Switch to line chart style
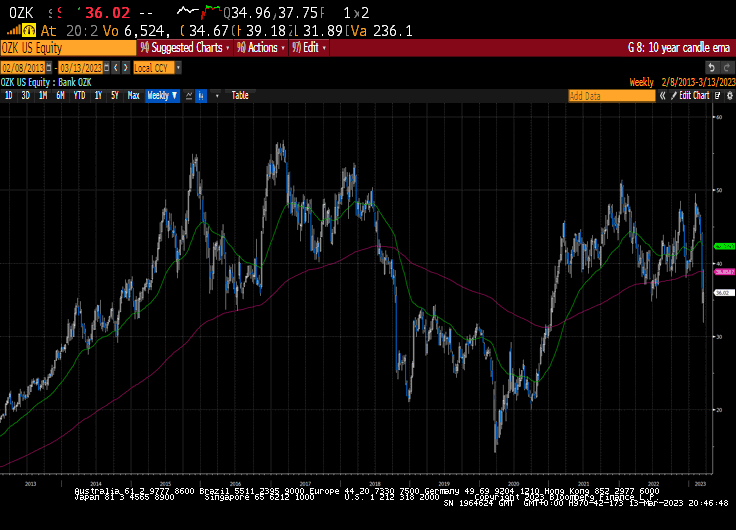The image size is (736, 530). pos(189,96)
